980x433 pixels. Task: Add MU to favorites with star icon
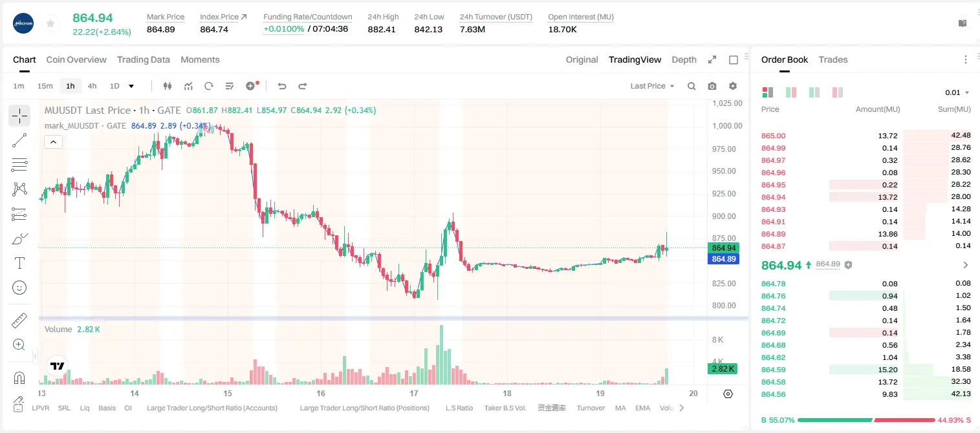click(50, 23)
